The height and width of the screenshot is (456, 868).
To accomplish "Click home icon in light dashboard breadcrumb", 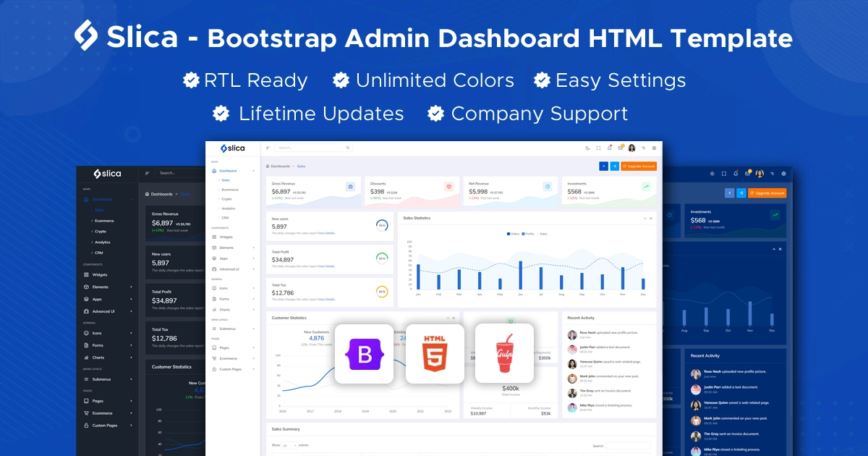I will (x=268, y=166).
